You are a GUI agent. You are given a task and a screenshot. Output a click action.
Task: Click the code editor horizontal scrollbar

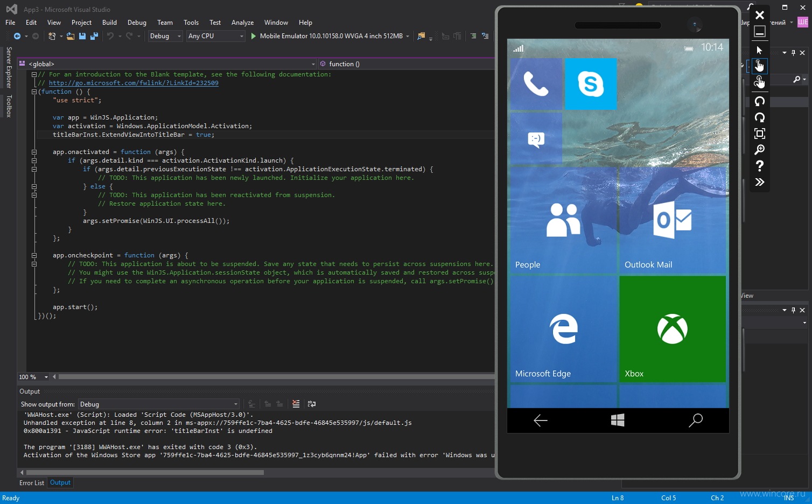coord(276,377)
